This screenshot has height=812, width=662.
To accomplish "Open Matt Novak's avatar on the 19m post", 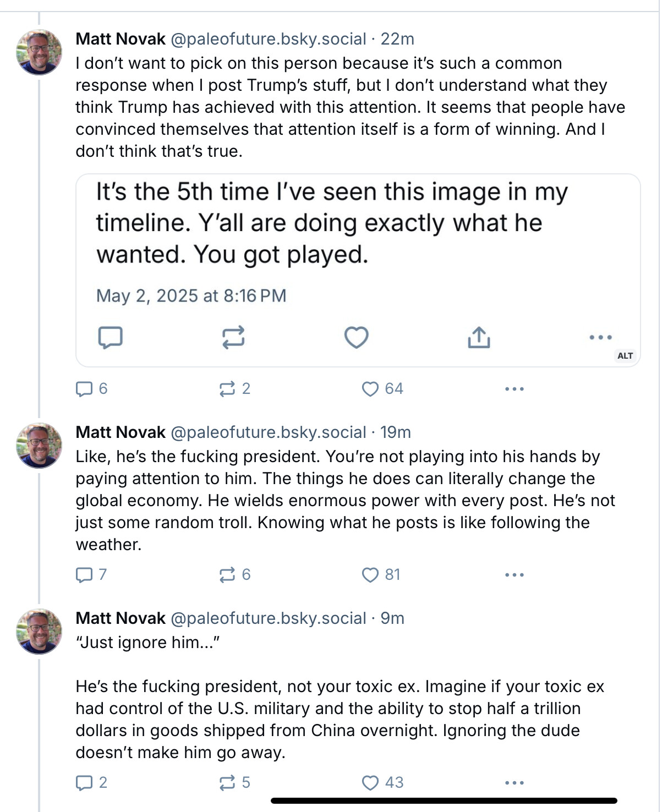I will (x=39, y=446).
